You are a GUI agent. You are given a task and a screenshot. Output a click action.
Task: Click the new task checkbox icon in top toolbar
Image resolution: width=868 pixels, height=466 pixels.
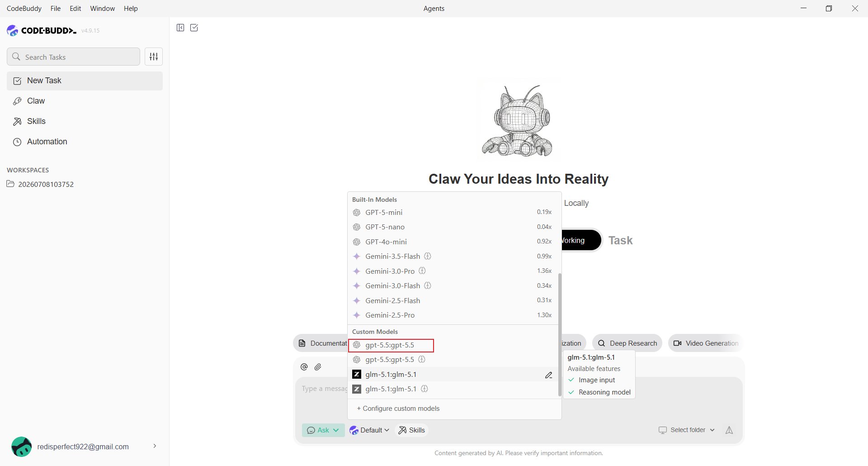(x=194, y=28)
